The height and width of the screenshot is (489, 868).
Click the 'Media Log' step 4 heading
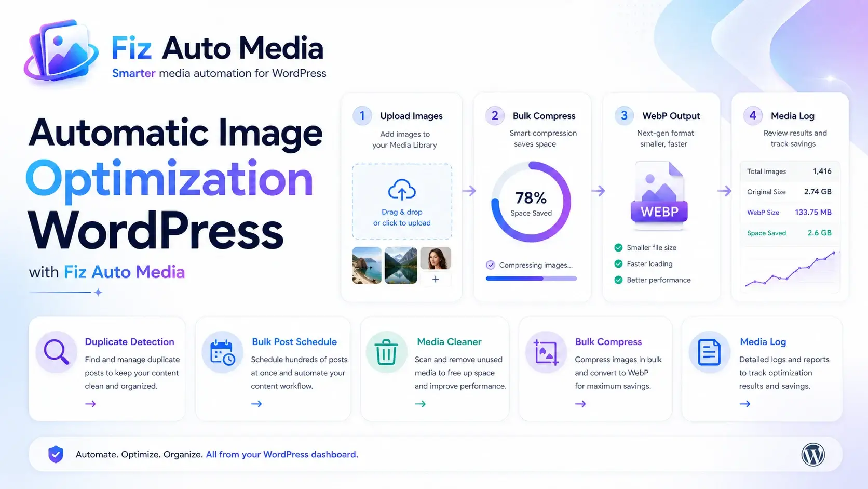pyautogui.click(x=793, y=116)
